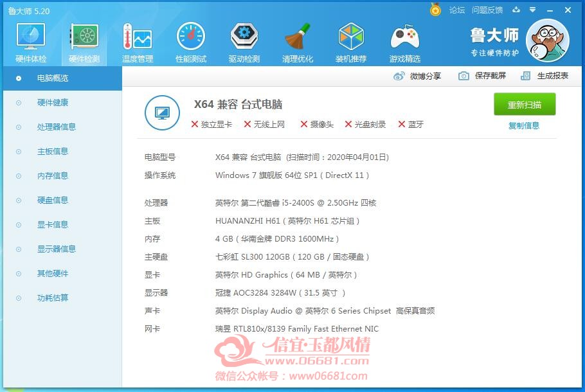Screen dimensions: 585x392
Task: Click the gold medal icon in title bar
Action: [435, 10]
